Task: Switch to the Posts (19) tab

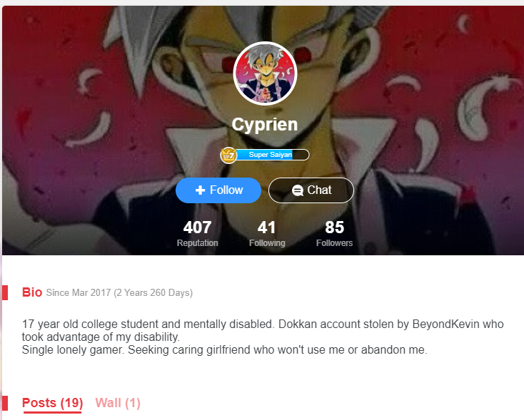Action: coord(52,404)
